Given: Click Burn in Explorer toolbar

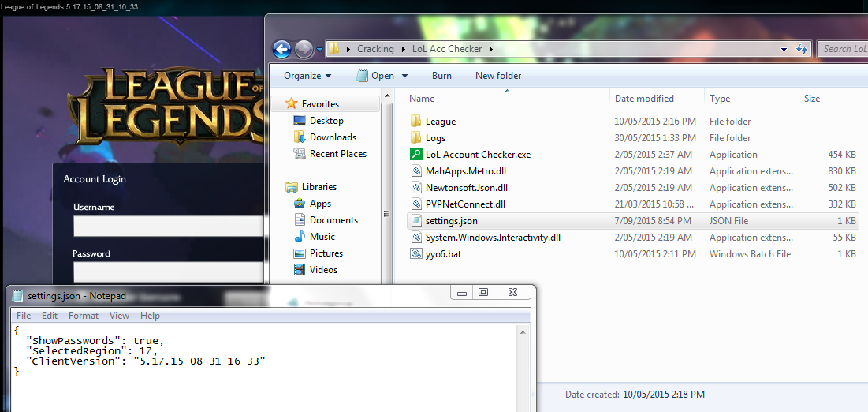Looking at the screenshot, I should click(441, 76).
